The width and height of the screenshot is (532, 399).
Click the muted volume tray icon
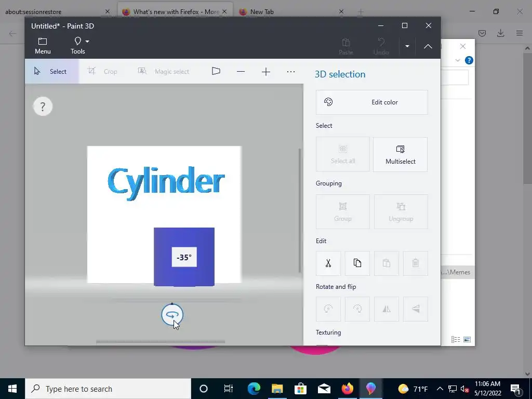pos(464,389)
